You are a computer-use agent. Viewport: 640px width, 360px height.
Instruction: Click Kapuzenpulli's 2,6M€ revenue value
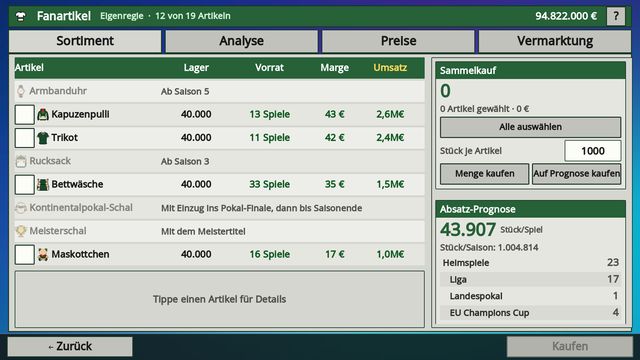390,114
